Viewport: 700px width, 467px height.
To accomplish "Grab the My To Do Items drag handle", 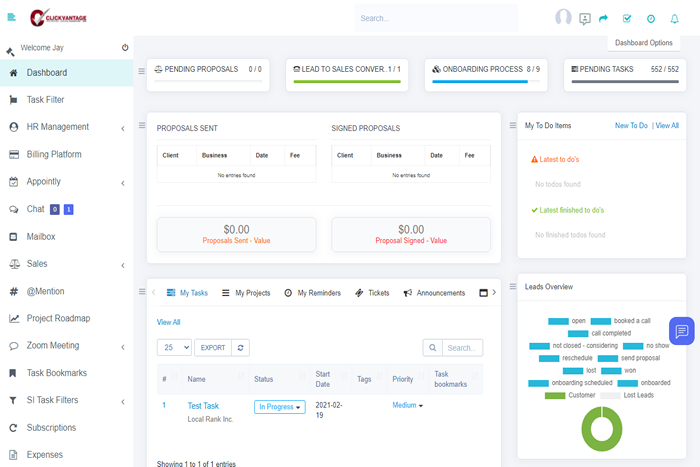I will tap(512, 125).
